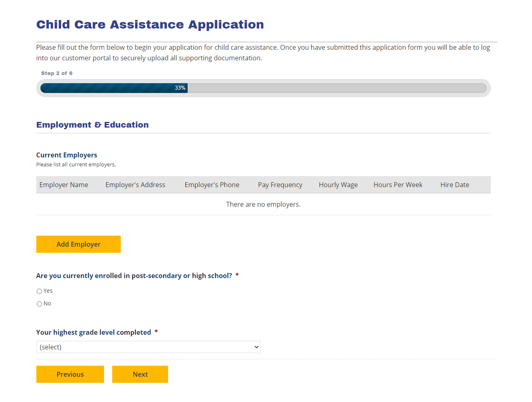Click the Employer's Address column header
The height and width of the screenshot is (402, 532).
pos(135,185)
